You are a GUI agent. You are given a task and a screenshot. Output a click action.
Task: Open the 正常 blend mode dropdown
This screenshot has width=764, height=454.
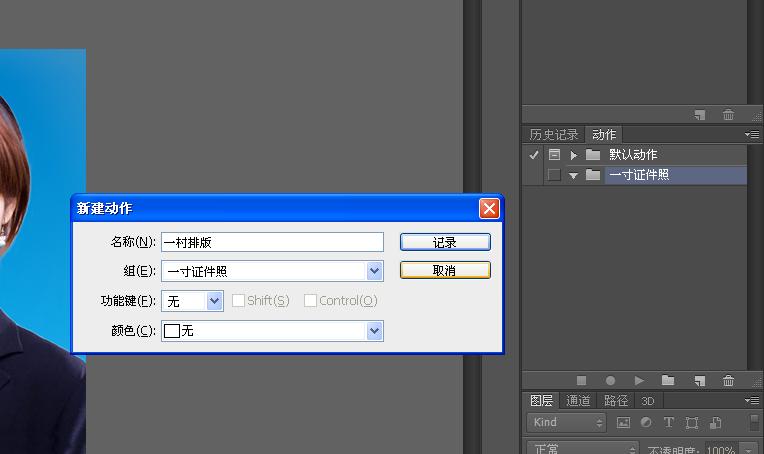point(583,448)
